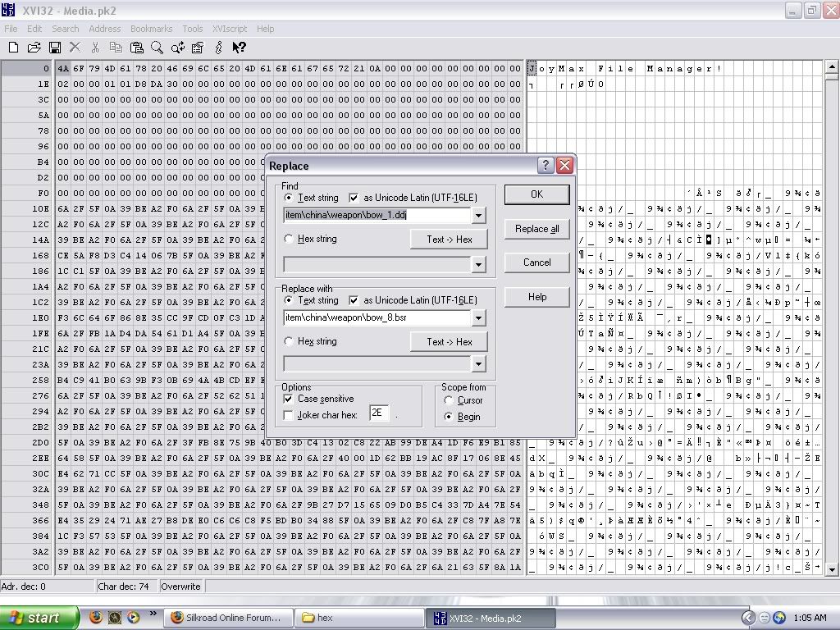Click the Paste clipboard toolbar icon

coord(136,48)
